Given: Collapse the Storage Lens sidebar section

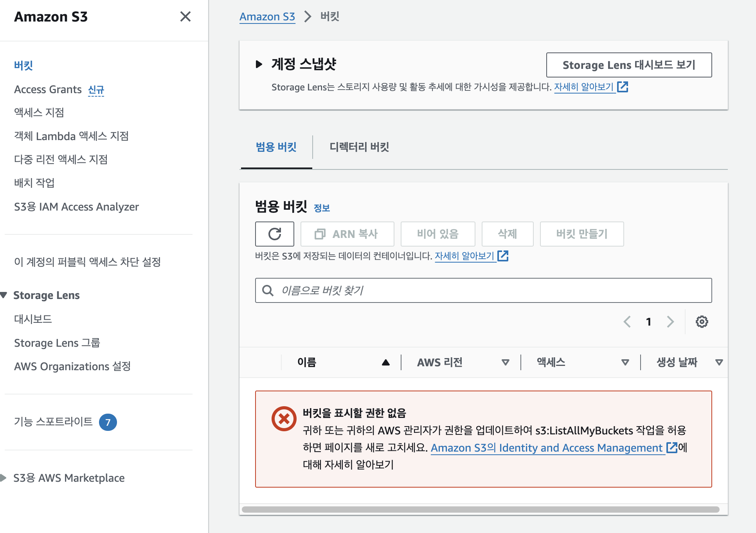Looking at the screenshot, I should coord(4,295).
